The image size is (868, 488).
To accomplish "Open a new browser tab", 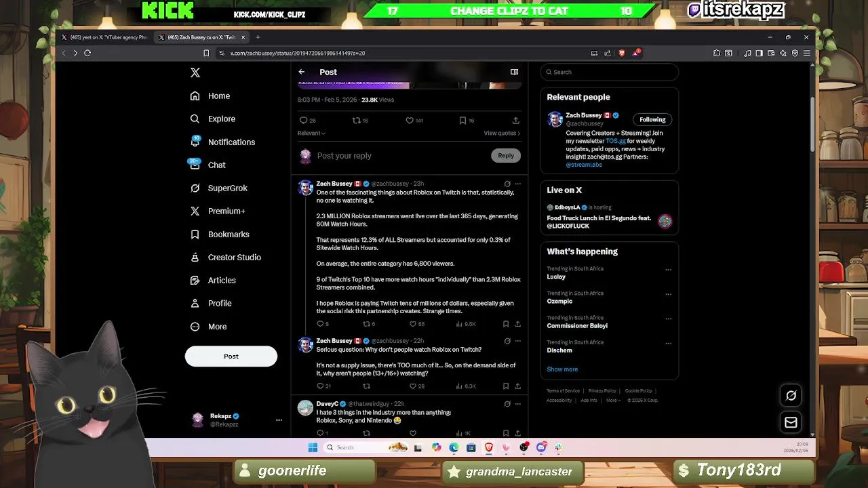I will [258, 37].
